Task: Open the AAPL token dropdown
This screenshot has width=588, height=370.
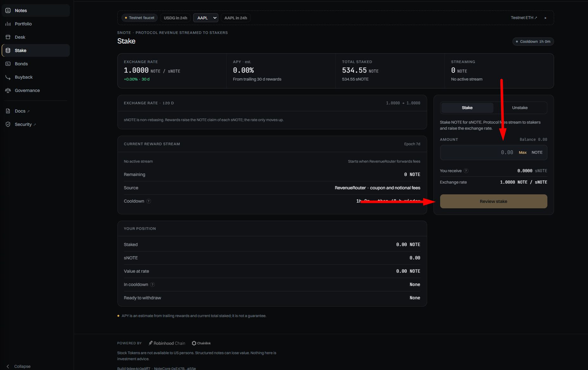Action: (206, 18)
